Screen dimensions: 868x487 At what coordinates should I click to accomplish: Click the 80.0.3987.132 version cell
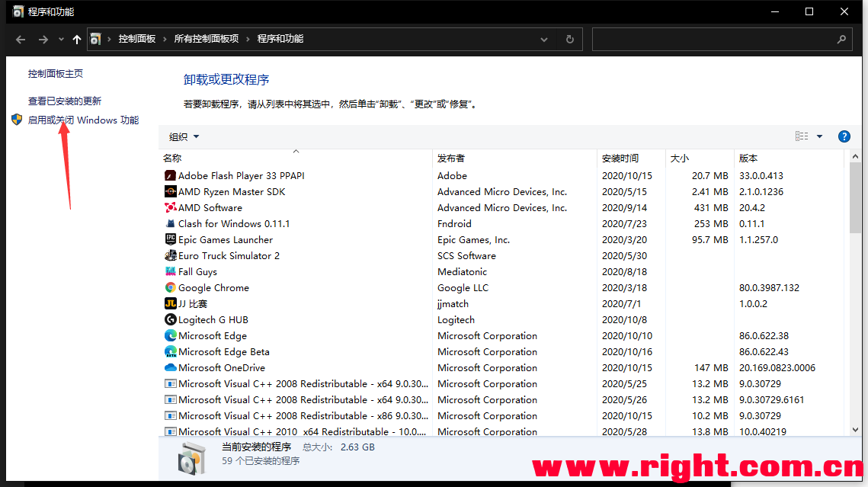coord(769,288)
